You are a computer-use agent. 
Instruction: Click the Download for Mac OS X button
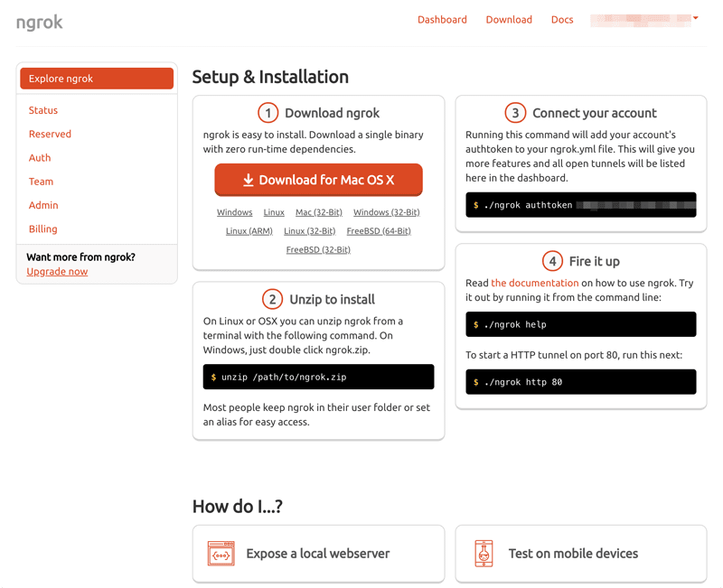(x=319, y=180)
